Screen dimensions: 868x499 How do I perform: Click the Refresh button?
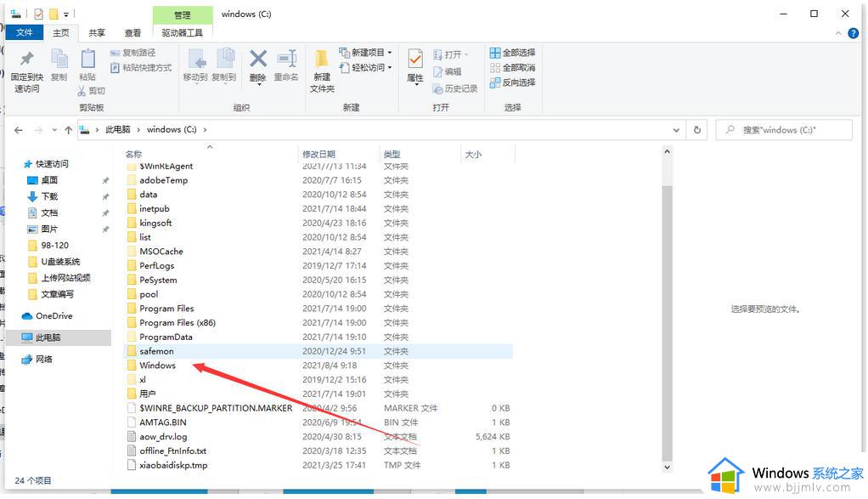pyautogui.click(x=697, y=130)
